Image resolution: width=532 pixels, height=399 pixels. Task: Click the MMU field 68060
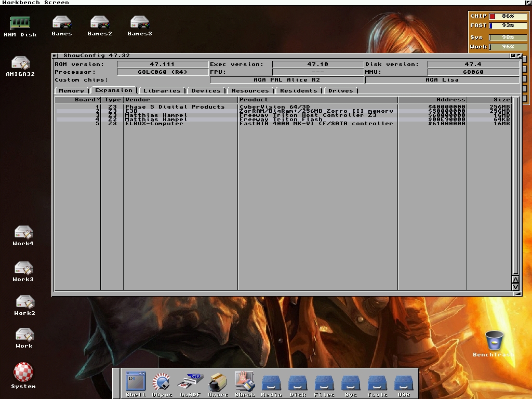point(473,72)
